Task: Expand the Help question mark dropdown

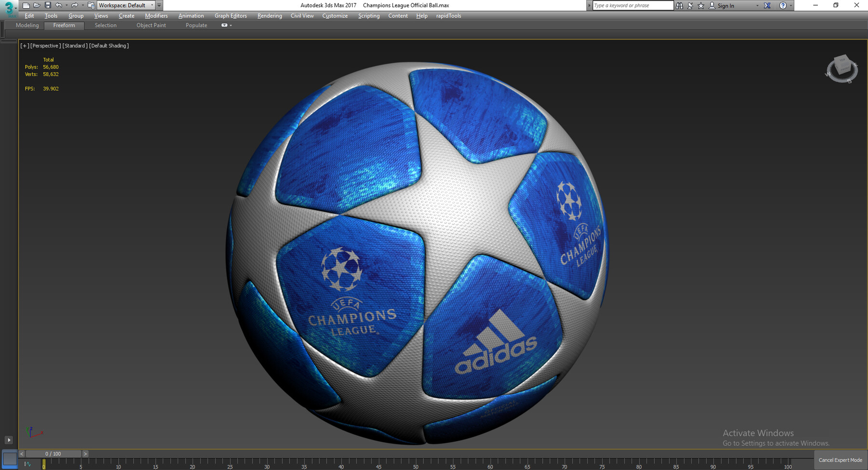Action: 790,5
